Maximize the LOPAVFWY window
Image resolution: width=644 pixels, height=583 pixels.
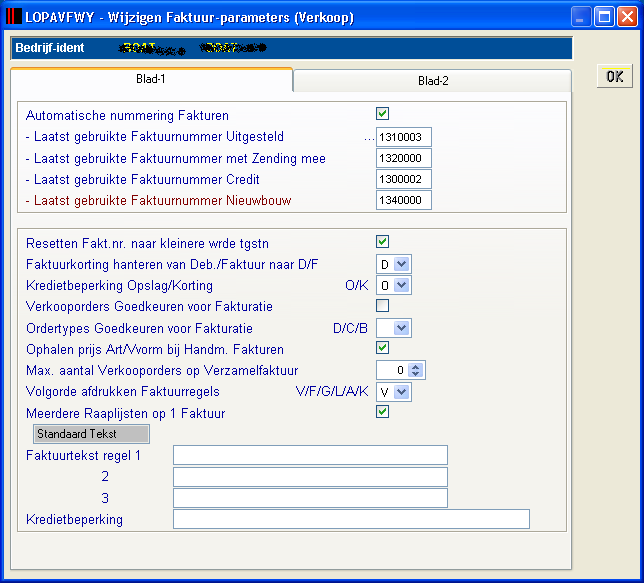[604, 17]
